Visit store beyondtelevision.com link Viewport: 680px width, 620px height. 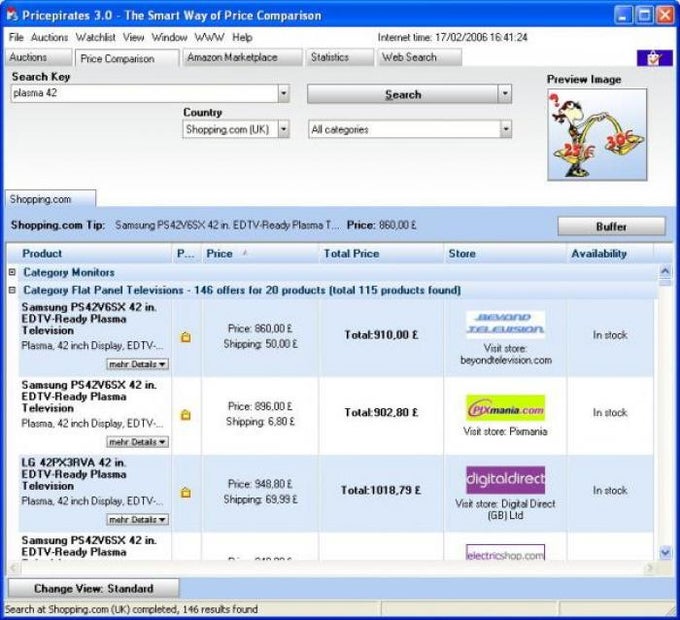click(x=506, y=354)
